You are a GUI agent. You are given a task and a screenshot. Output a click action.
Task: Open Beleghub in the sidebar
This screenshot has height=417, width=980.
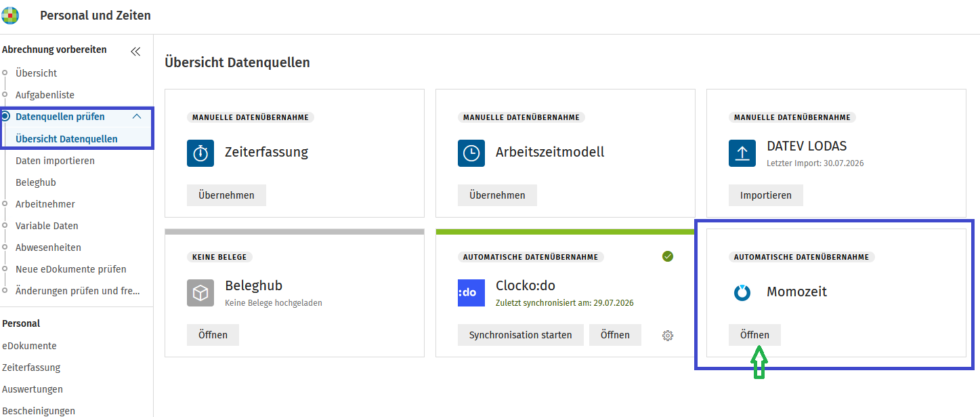point(36,182)
